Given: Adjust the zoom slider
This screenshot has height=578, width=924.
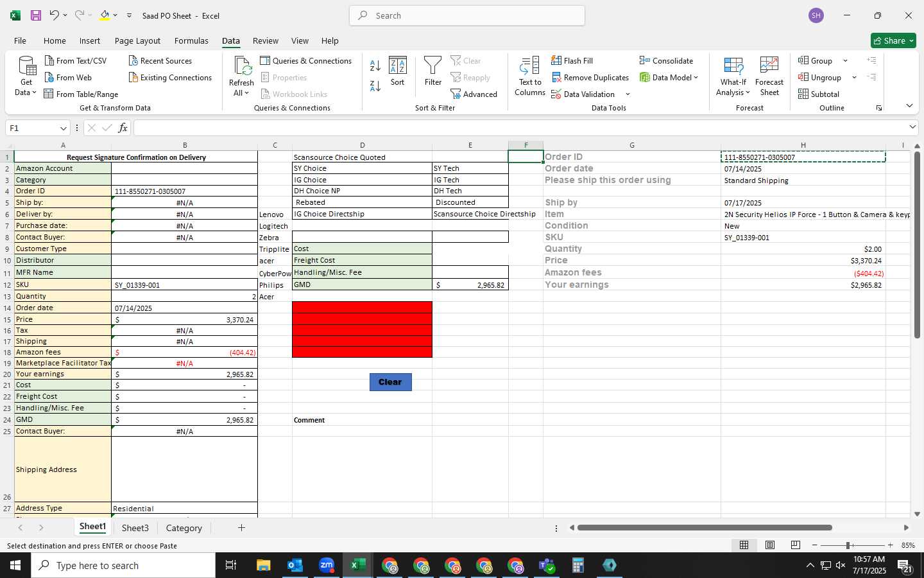Looking at the screenshot, I should pos(848,545).
